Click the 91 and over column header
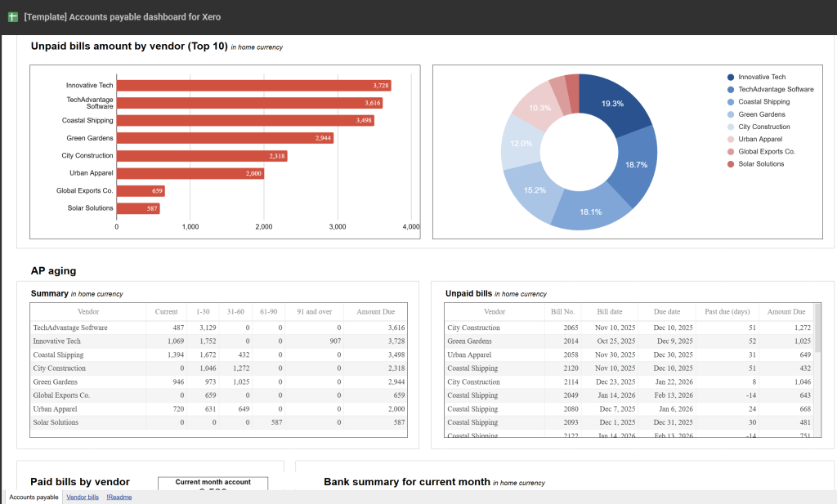 314,312
